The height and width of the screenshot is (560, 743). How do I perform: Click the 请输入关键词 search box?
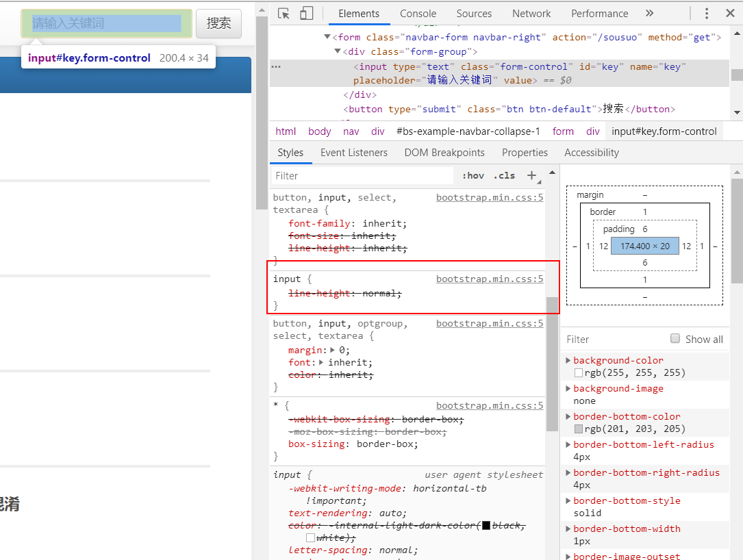point(107,23)
